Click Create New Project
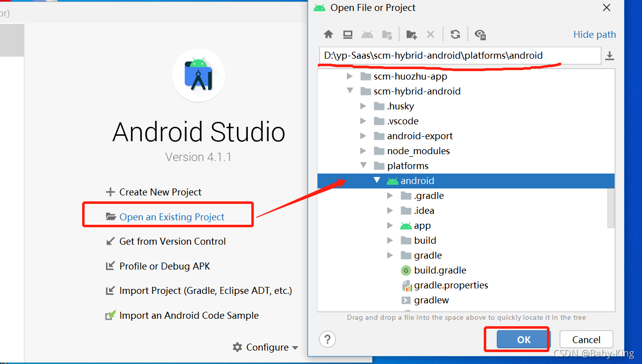642x364 pixels. [x=160, y=192]
